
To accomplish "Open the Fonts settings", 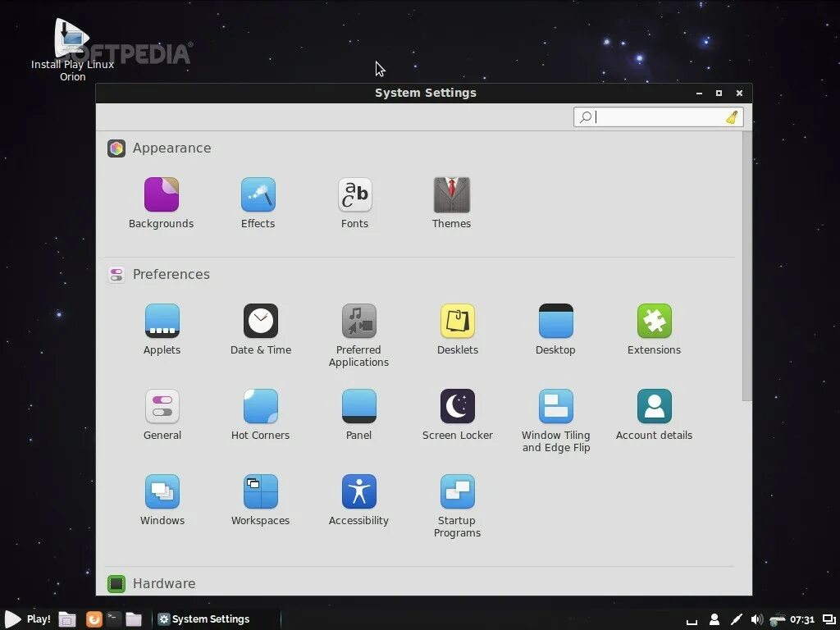I will click(354, 203).
